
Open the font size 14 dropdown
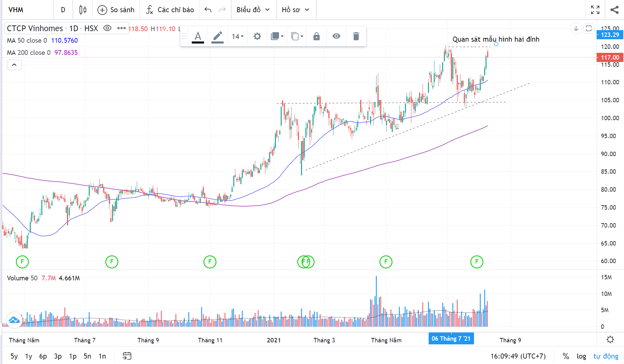pos(237,36)
